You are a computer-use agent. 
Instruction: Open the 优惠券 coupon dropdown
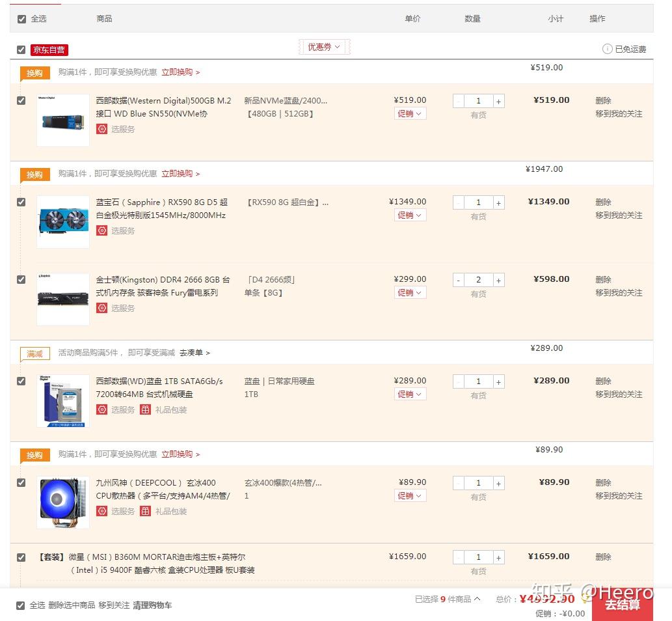[x=325, y=47]
